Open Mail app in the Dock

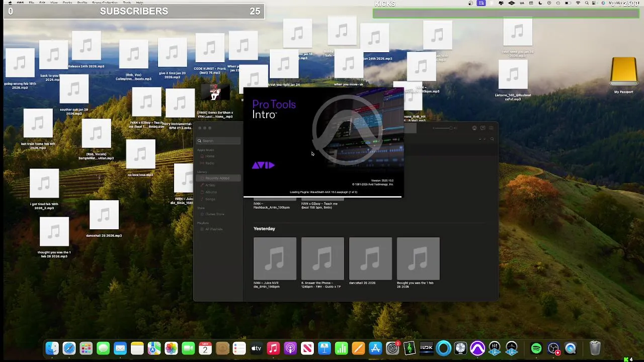[x=120, y=348]
